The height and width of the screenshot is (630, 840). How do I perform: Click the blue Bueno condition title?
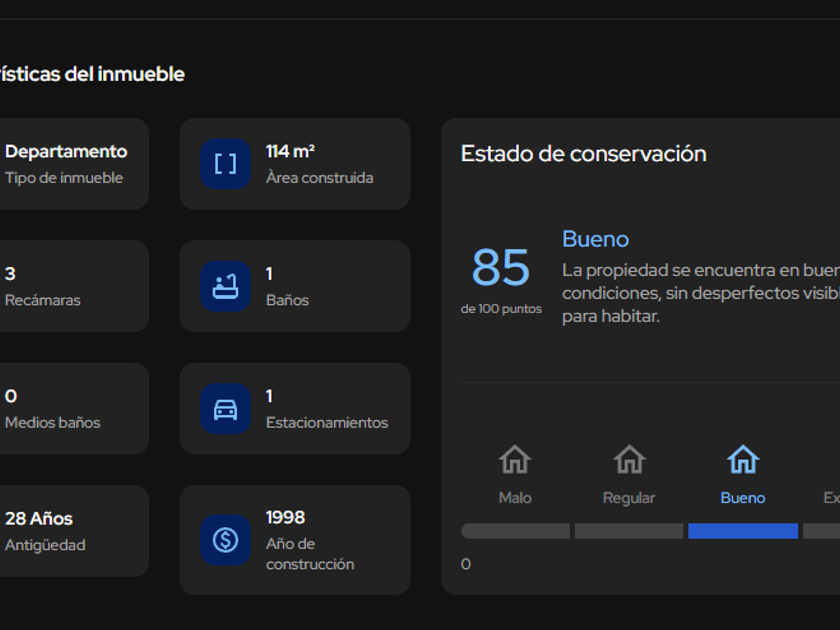tap(595, 239)
